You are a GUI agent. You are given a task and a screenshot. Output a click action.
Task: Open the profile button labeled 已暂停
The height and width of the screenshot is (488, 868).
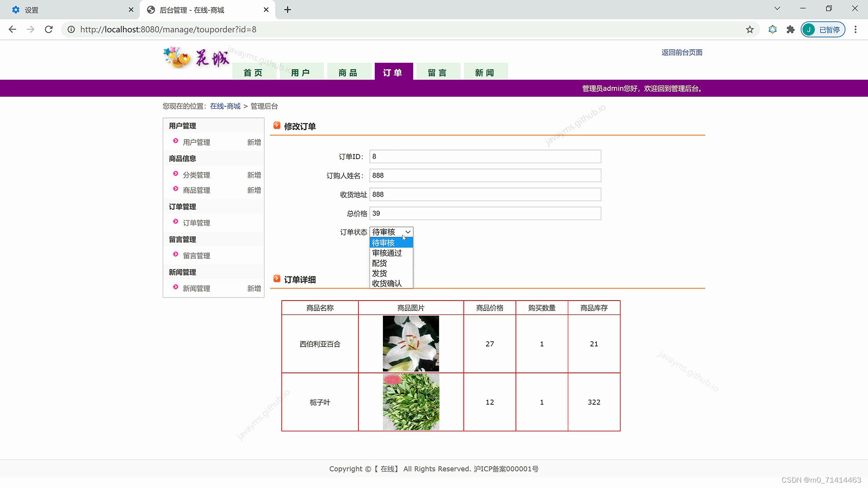823,29
